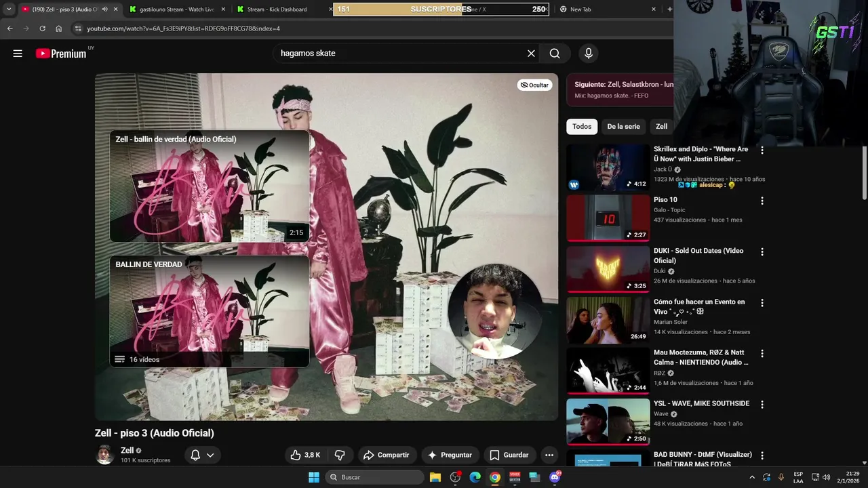This screenshot has width=868, height=488.
Task: Go to Chrome home page button
Action: tap(59, 28)
